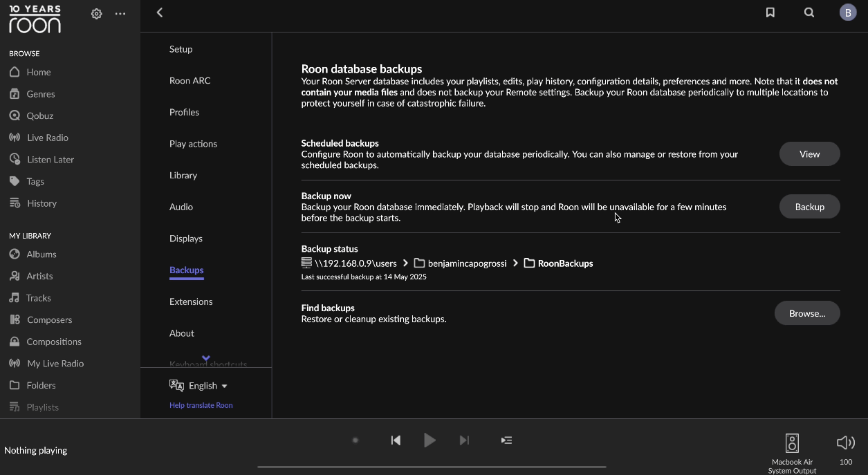Click benjamincapogrossi folder in backup path
Viewport: 868px width, 475px height.
tap(461, 263)
